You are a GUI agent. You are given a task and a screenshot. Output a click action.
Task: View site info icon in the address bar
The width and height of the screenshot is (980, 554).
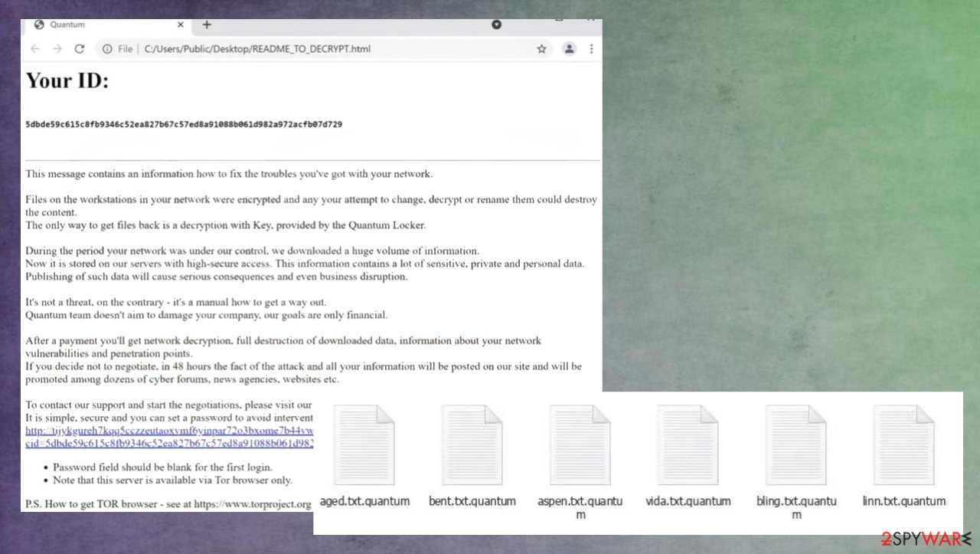(106, 48)
